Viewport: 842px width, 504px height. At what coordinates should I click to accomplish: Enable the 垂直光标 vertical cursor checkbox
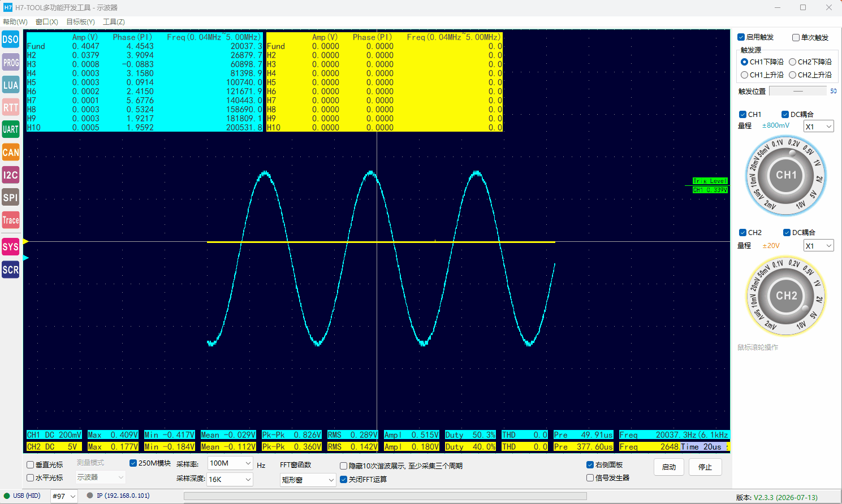click(45, 464)
